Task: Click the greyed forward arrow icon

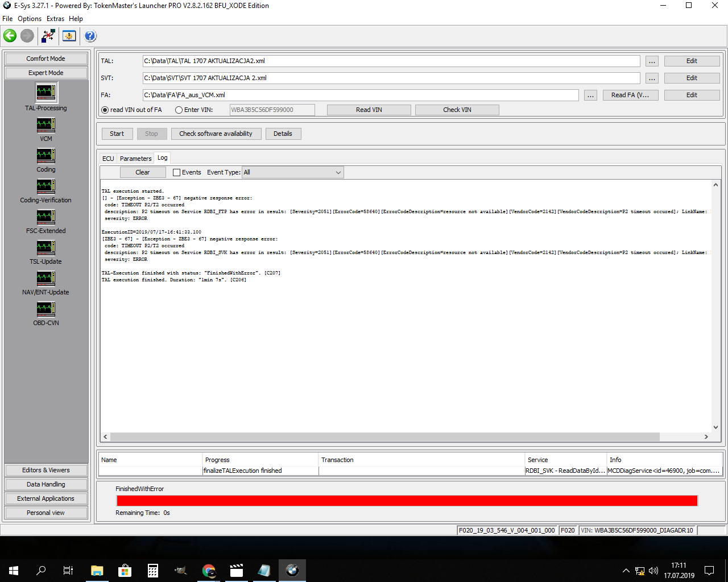Action: (27, 36)
